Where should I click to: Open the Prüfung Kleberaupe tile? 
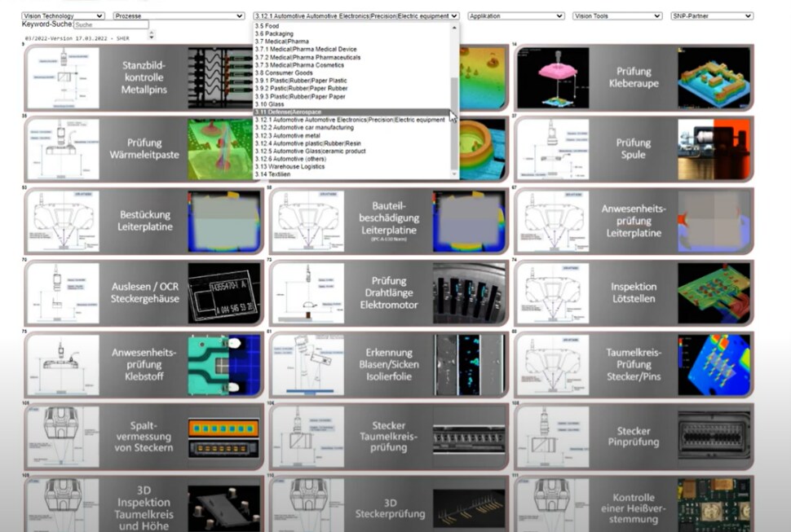click(633, 78)
